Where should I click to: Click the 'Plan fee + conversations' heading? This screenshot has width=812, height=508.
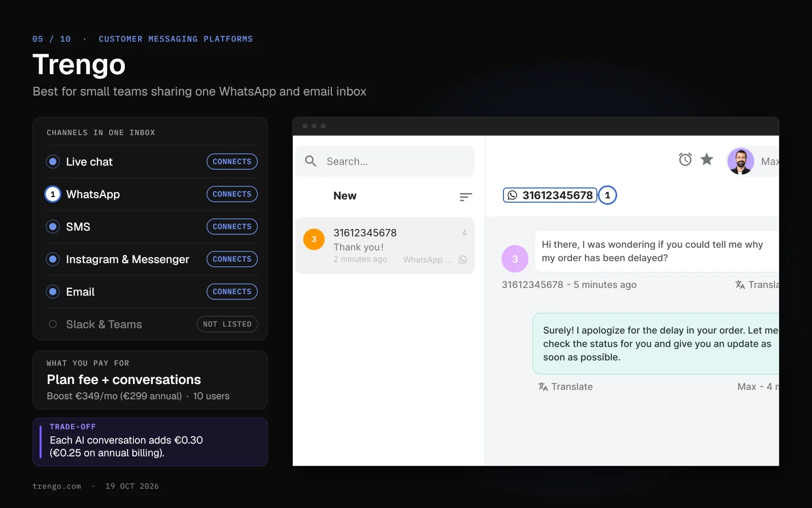click(x=124, y=379)
